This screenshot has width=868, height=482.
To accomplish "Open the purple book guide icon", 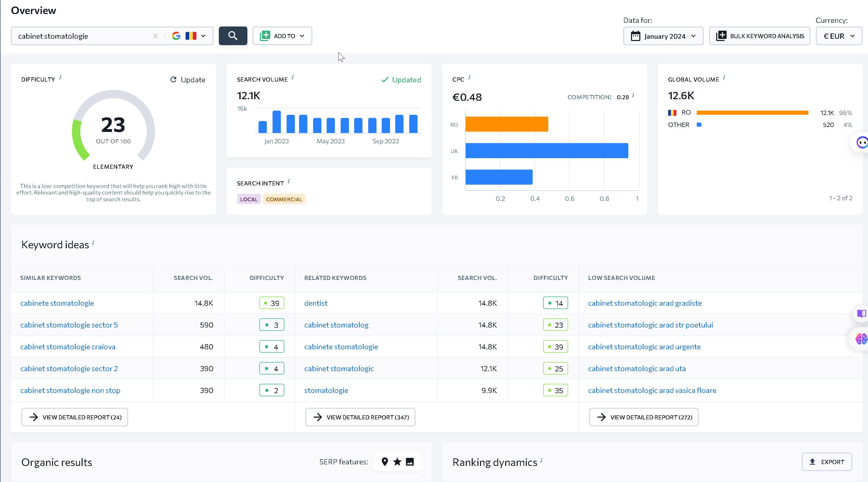I will 861,314.
